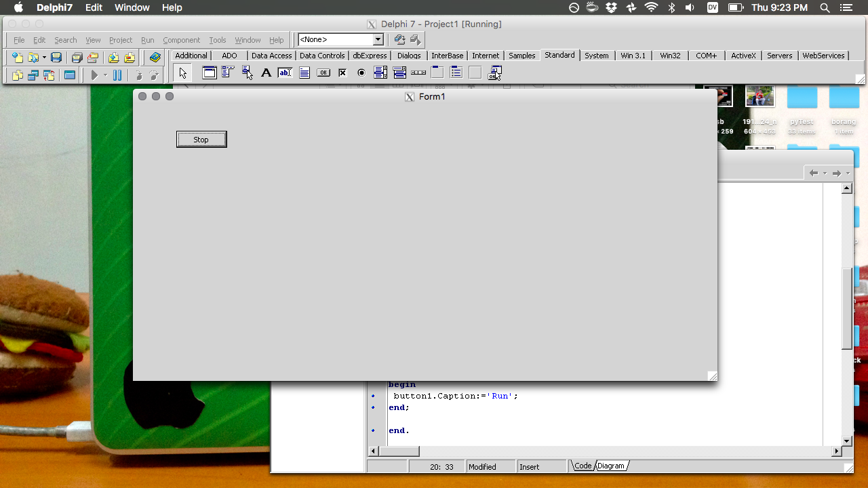Open Spotlight search in menu bar
This screenshot has width=868, height=488.
825,7
